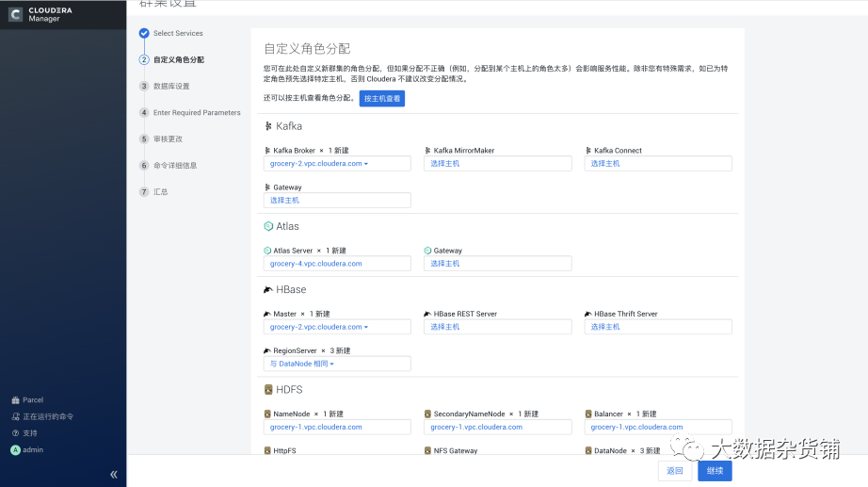Click the Parcel gift icon
The image size is (868, 487).
(15, 400)
